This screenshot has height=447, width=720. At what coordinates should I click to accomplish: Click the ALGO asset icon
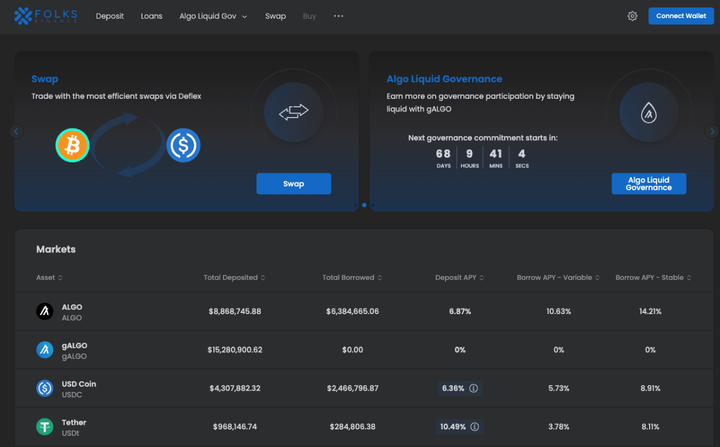click(45, 312)
